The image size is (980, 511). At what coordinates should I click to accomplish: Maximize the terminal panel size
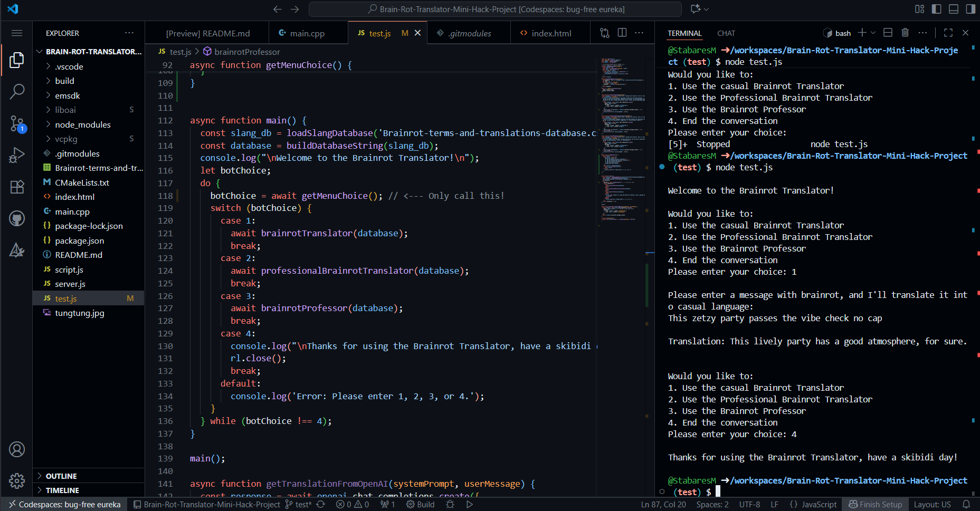(948, 33)
